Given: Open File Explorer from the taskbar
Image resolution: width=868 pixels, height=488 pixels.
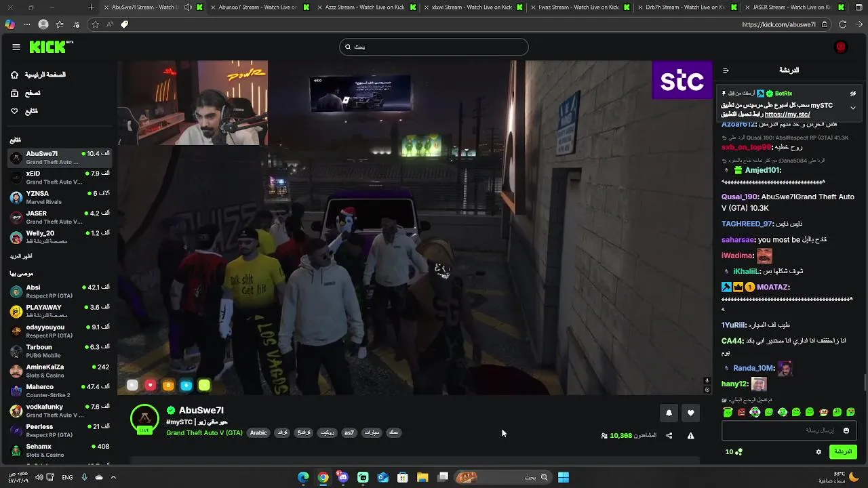Looking at the screenshot, I should [422, 477].
